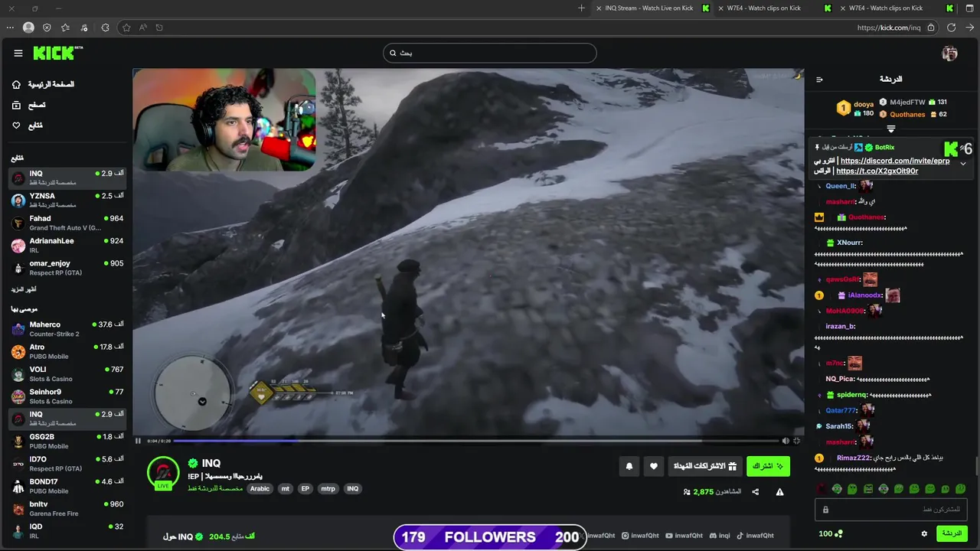Add page to favorites star icon

point(126,28)
